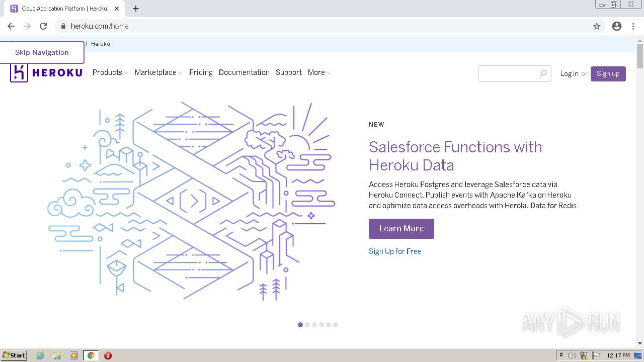Click the Sign up button
Image resolution: width=644 pixels, height=362 pixels.
(x=608, y=73)
